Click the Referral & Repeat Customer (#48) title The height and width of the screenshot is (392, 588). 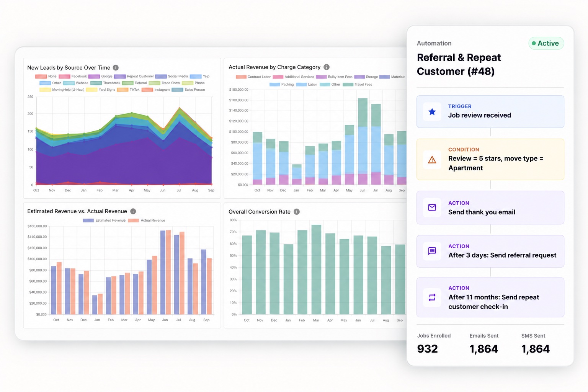point(459,64)
